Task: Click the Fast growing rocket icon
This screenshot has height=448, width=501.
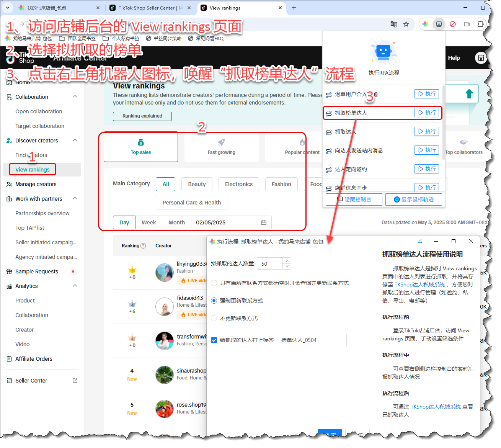Action: tap(221, 142)
